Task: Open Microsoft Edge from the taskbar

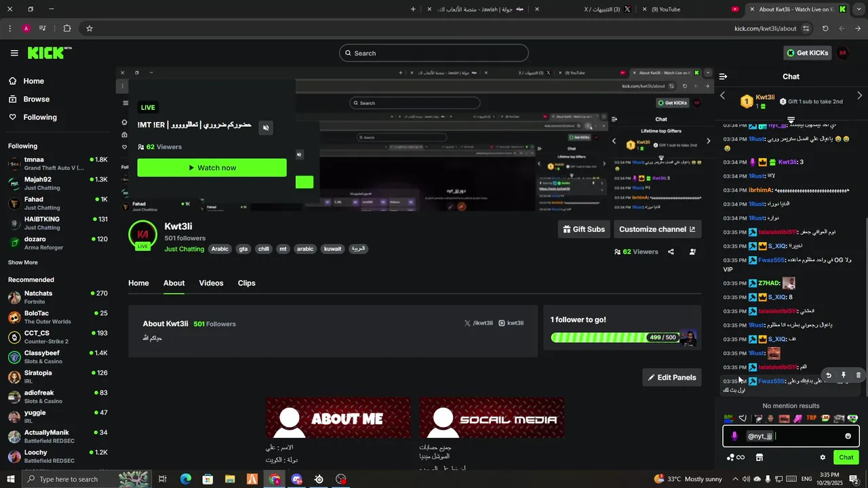Action: pos(185,479)
